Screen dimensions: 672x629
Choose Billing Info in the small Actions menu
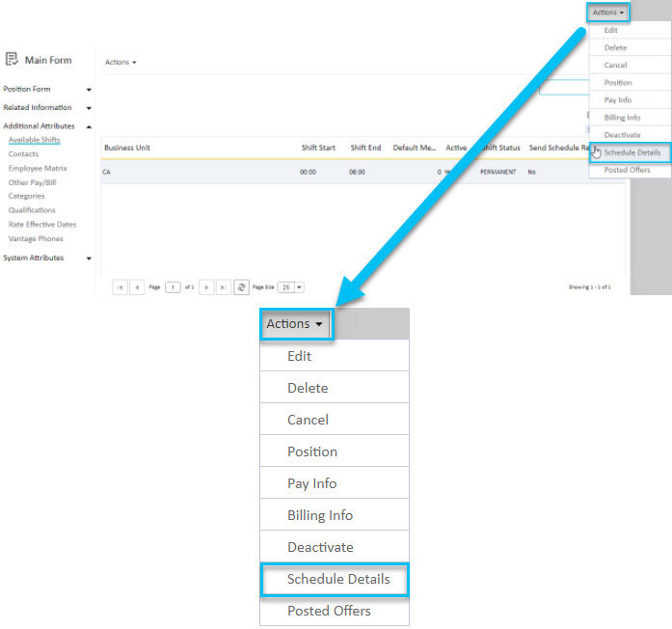630,118
